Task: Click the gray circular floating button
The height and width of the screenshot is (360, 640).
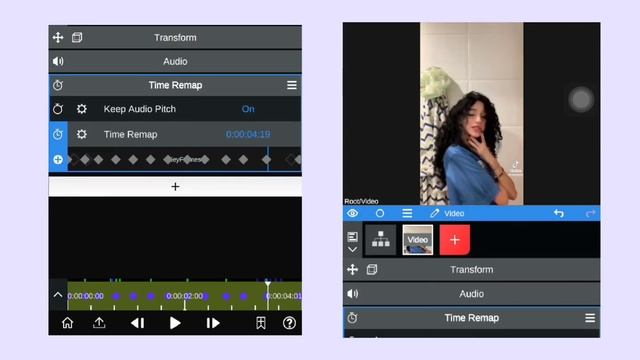Action: pos(581,99)
